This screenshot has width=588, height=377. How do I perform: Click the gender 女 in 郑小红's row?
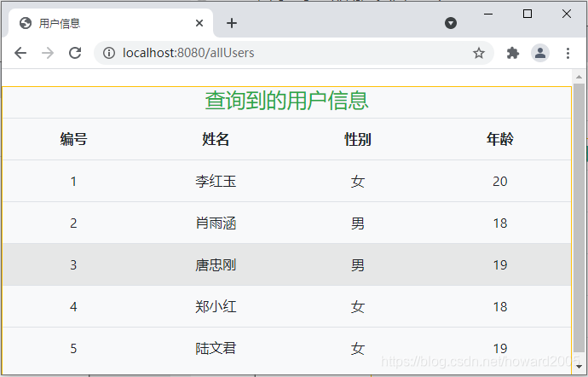[358, 307]
